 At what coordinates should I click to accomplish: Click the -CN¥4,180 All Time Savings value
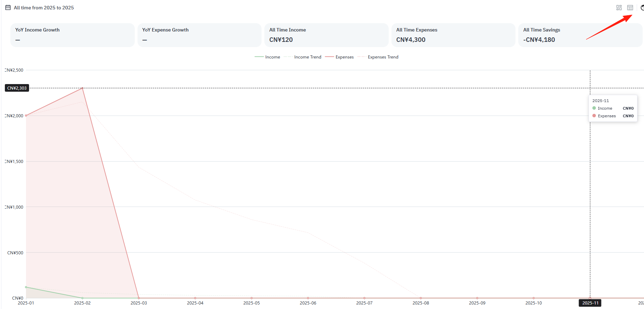539,40
